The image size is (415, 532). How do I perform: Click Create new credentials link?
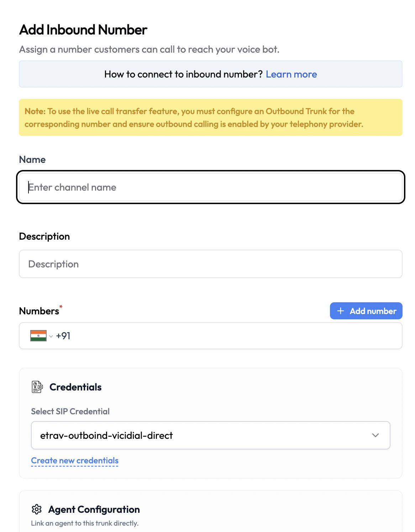tap(75, 461)
